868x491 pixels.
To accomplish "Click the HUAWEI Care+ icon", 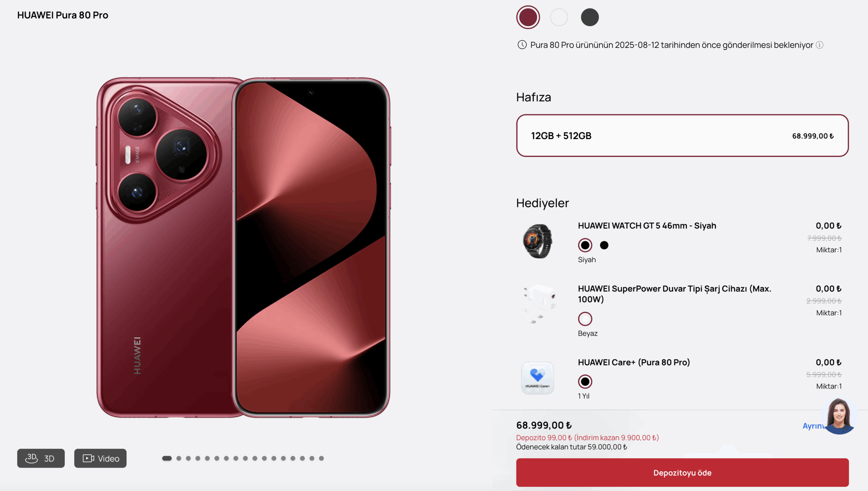I will (537, 378).
